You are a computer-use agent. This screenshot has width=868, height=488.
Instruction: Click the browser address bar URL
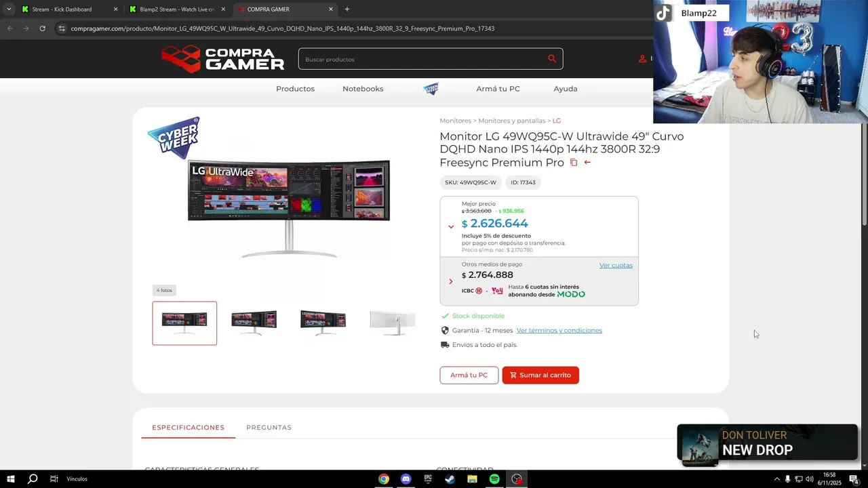click(x=282, y=28)
